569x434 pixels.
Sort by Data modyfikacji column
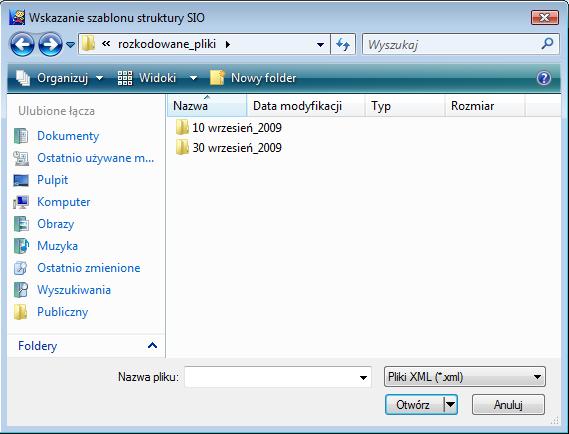tap(306, 106)
